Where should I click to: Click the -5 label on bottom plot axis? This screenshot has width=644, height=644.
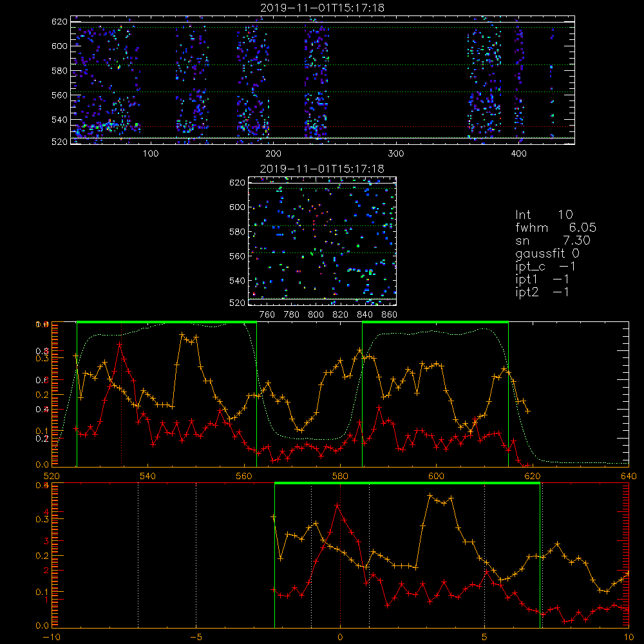click(196, 637)
